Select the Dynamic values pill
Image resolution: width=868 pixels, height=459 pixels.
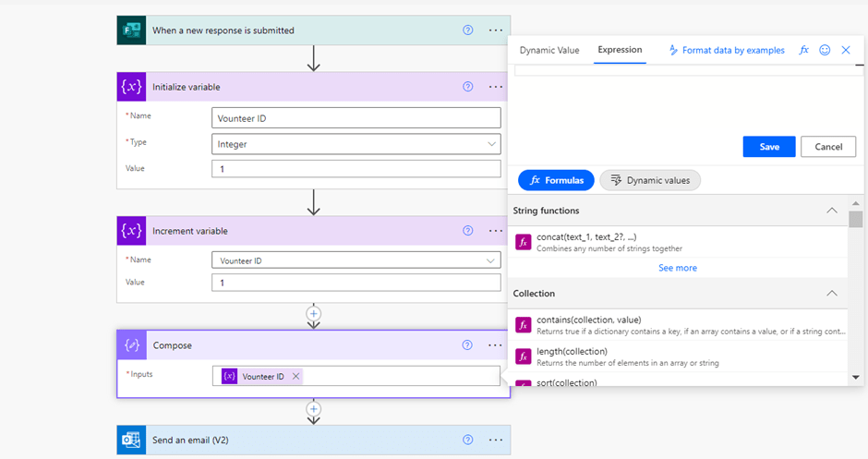coord(650,180)
